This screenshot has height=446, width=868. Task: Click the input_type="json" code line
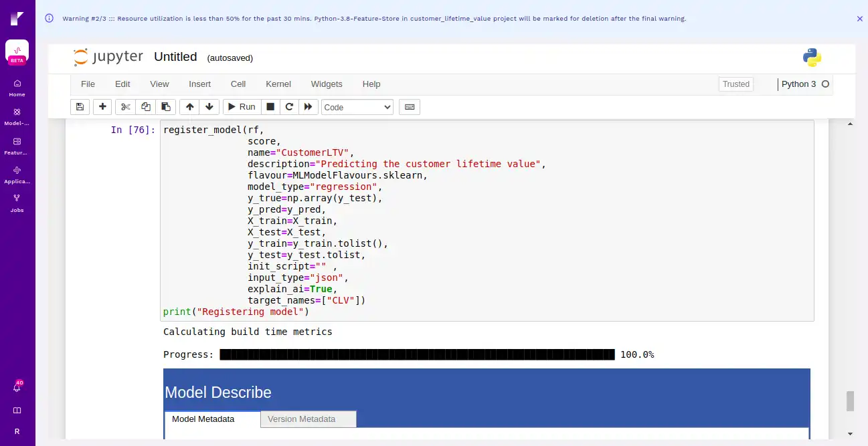pyautogui.click(x=298, y=277)
